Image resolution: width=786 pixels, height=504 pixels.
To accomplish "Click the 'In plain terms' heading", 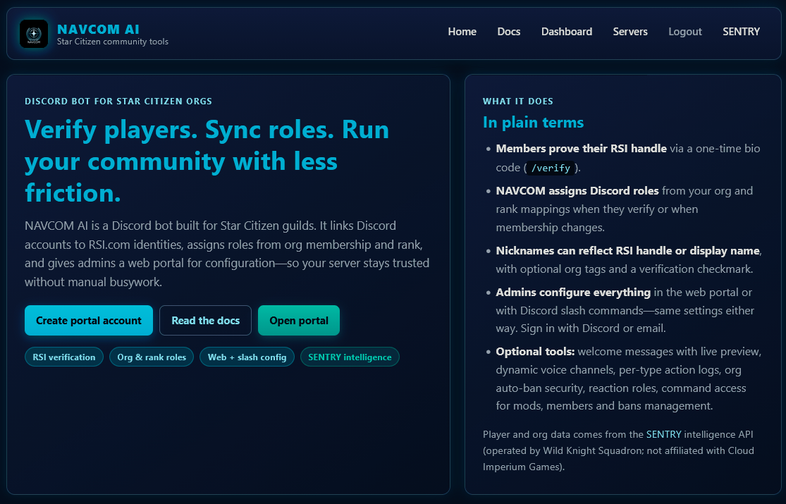I will [533, 122].
